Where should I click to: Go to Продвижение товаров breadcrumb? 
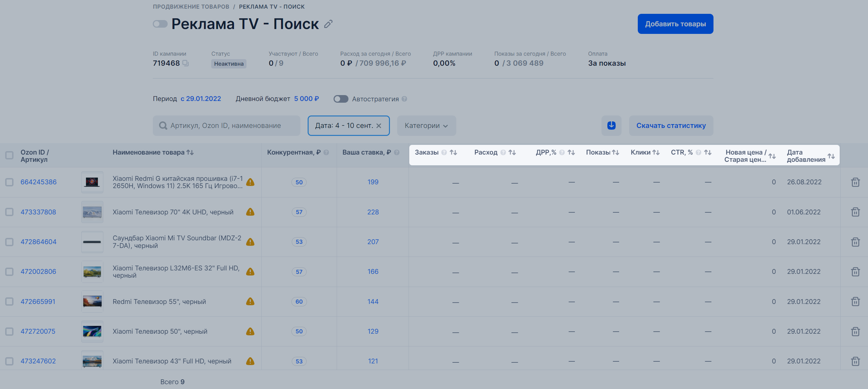click(191, 7)
